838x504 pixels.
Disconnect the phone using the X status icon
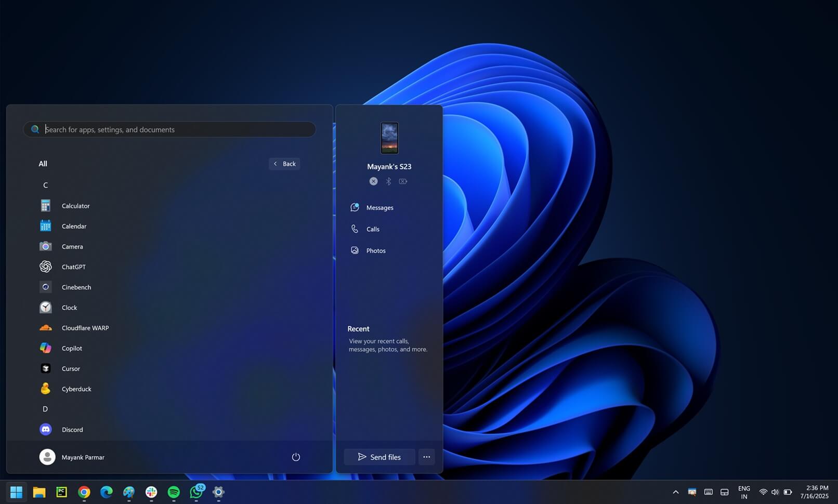pyautogui.click(x=373, y=181)
